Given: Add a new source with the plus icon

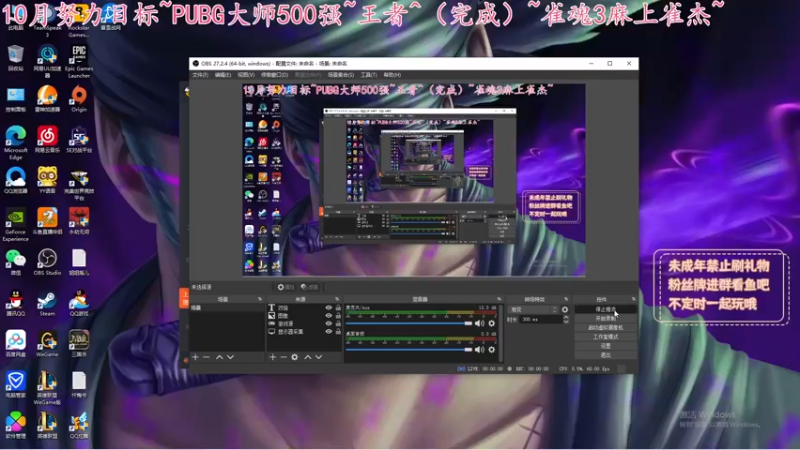Looking at the screenshot, I should 272,357.
